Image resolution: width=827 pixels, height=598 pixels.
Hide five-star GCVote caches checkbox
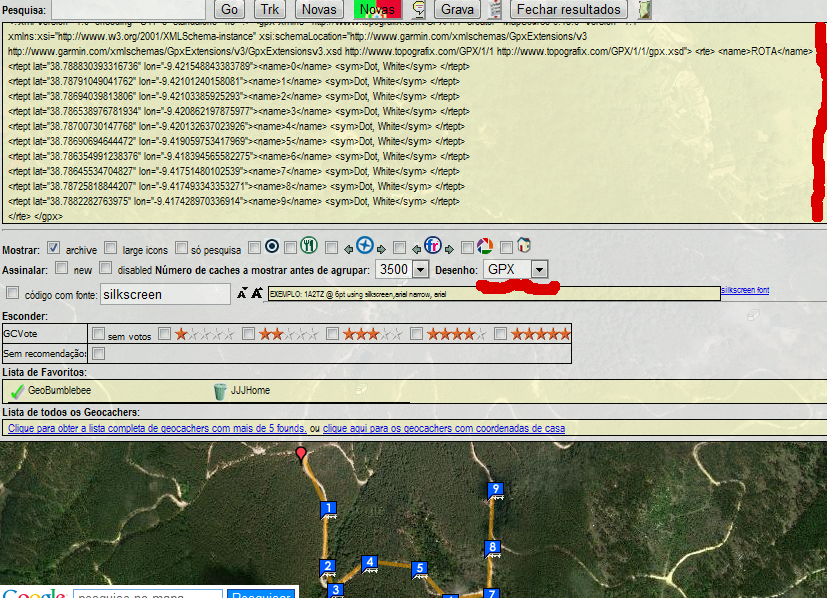click(x=501, y=333)
